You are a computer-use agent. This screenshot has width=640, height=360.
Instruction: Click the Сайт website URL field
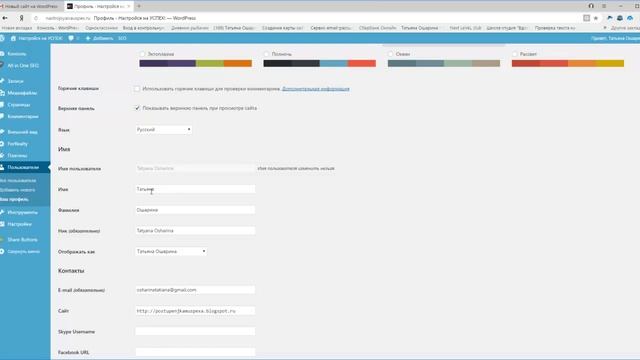pyautogui.click(x=195, y=311)
